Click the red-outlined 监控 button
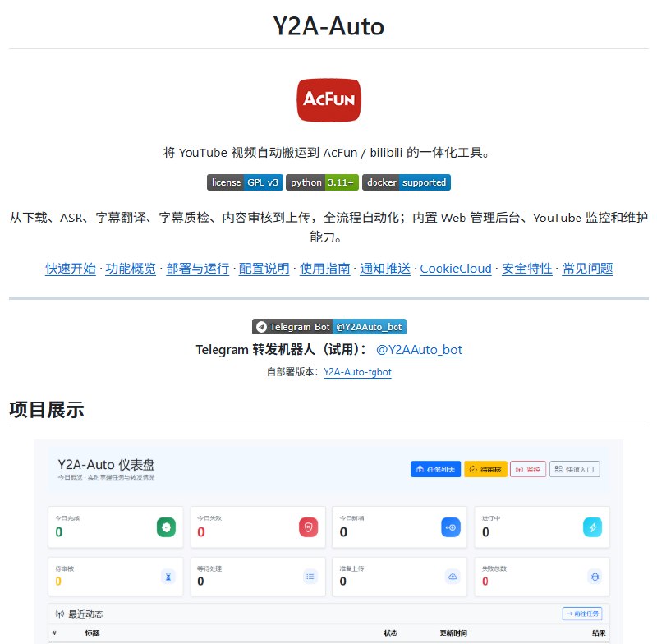Screen dimensions: 657x644 coord(528,469)
